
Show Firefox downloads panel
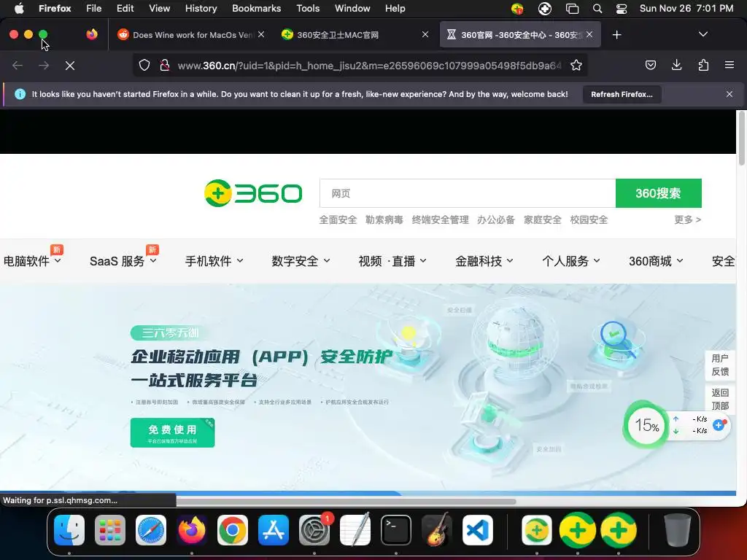click(676, 65)
